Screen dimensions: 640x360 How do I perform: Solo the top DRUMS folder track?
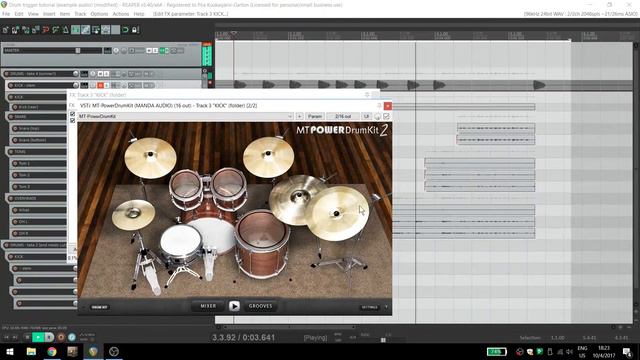[x=106, y=74]
